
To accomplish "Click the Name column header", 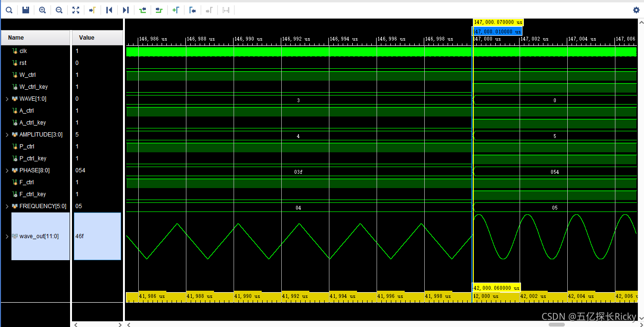I will tap(36, 38).
